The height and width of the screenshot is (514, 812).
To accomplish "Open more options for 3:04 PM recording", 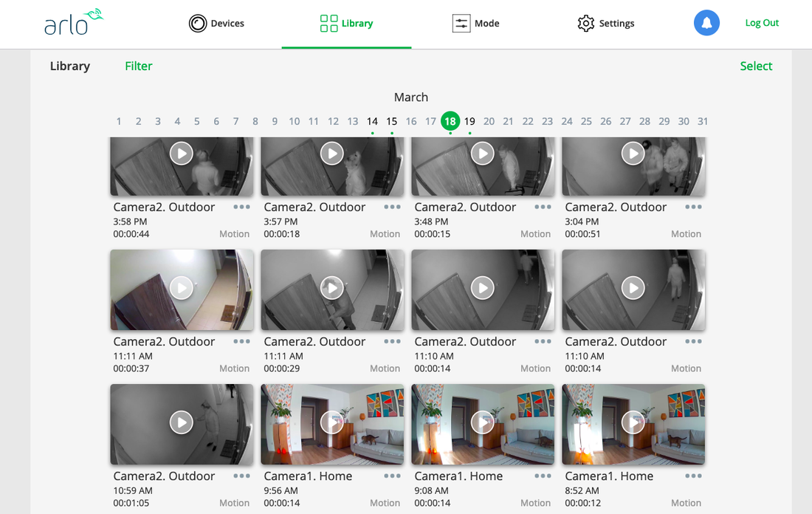I will pos(693,207).
